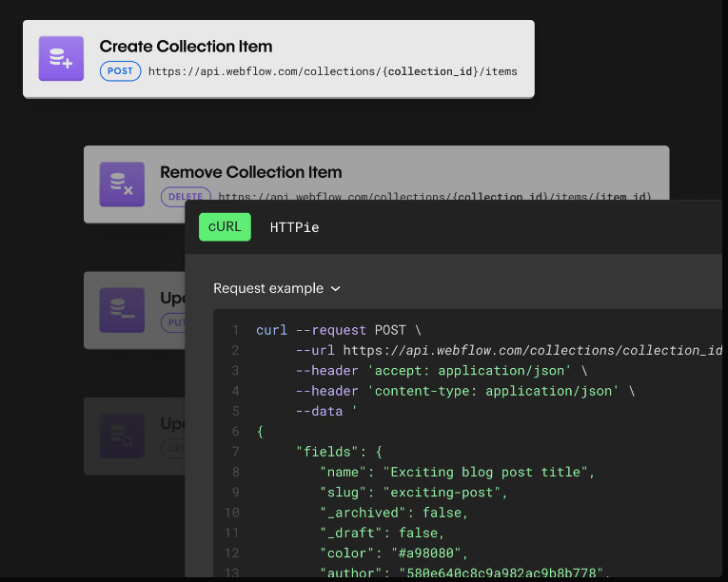
Task: Click the Create Collection Item title
Action: coord(186,47)
